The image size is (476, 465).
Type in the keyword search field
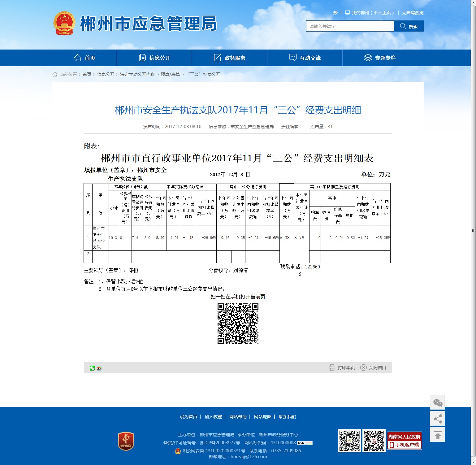[350, 26]
